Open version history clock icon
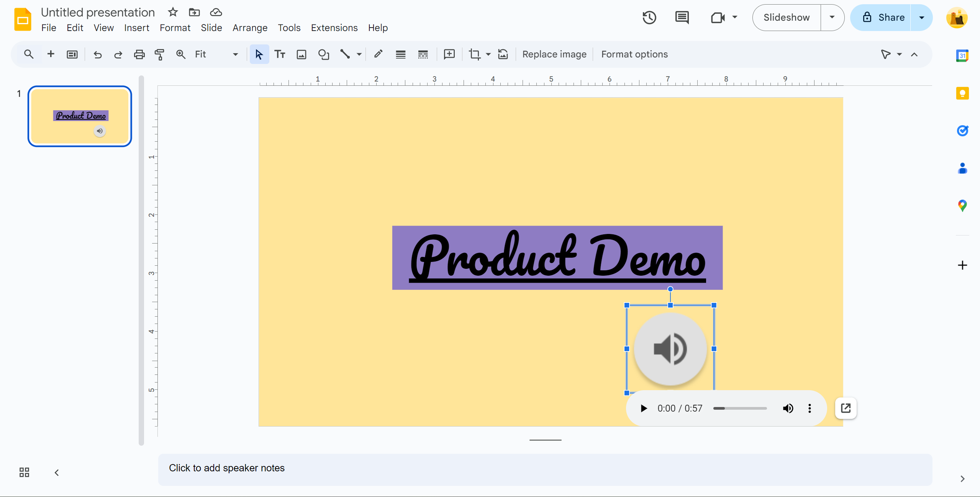This screenshot has height=497, width=980. [649, 18]
